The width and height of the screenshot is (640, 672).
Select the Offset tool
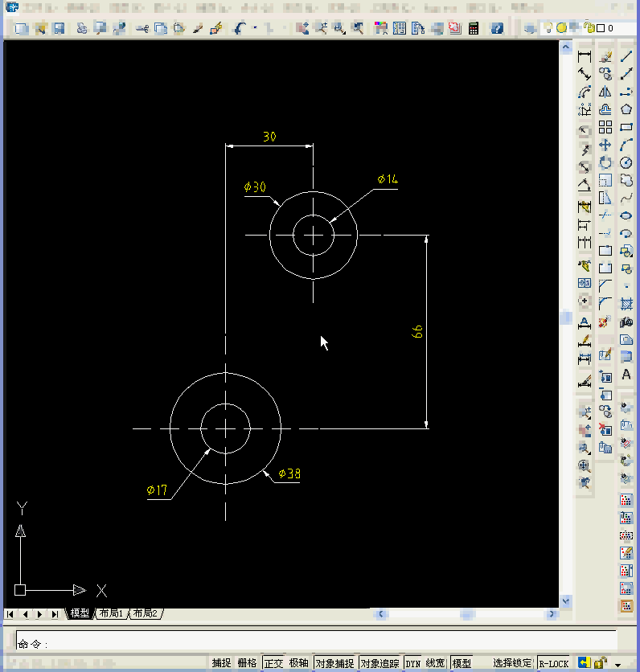coord(605,109)
